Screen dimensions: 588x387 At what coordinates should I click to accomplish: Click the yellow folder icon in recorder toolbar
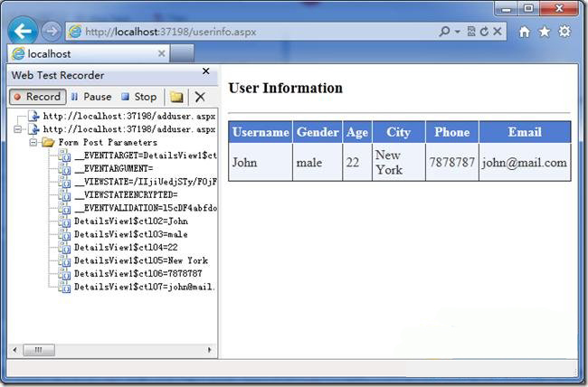pyautogui.click(x=176, y=97)
